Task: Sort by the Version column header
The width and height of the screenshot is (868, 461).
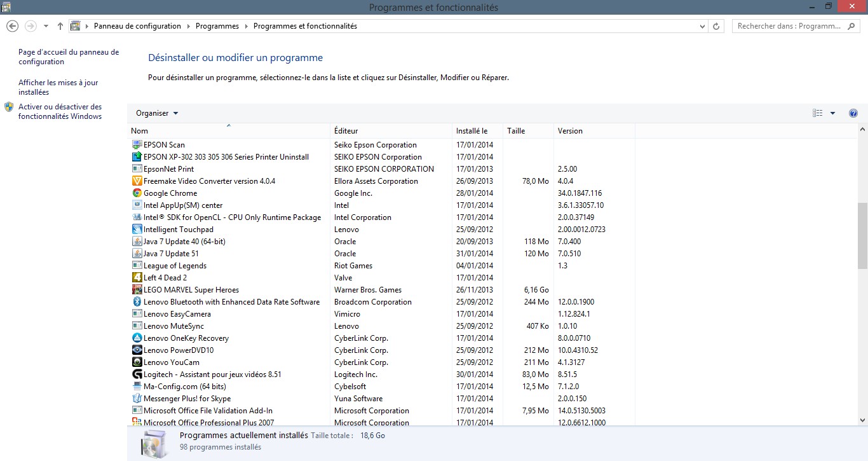Action: click(594, 130)
